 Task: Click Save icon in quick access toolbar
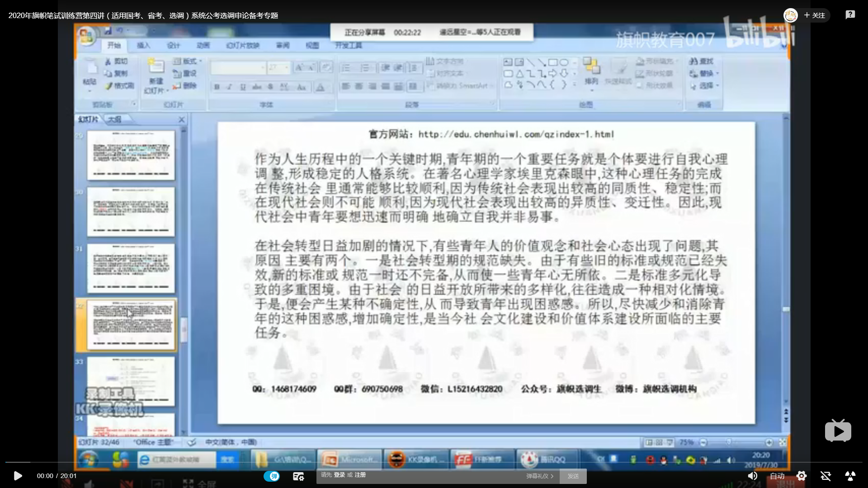(x=108, y=31)
